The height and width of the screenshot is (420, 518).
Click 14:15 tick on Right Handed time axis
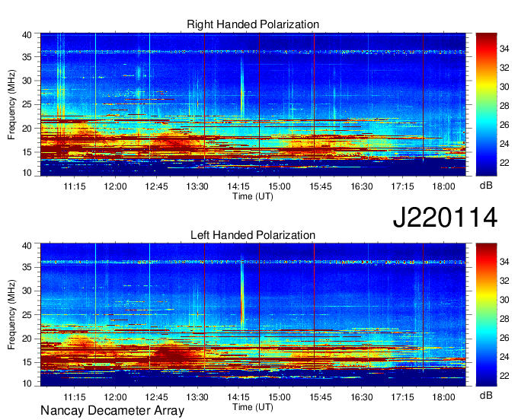238,186
